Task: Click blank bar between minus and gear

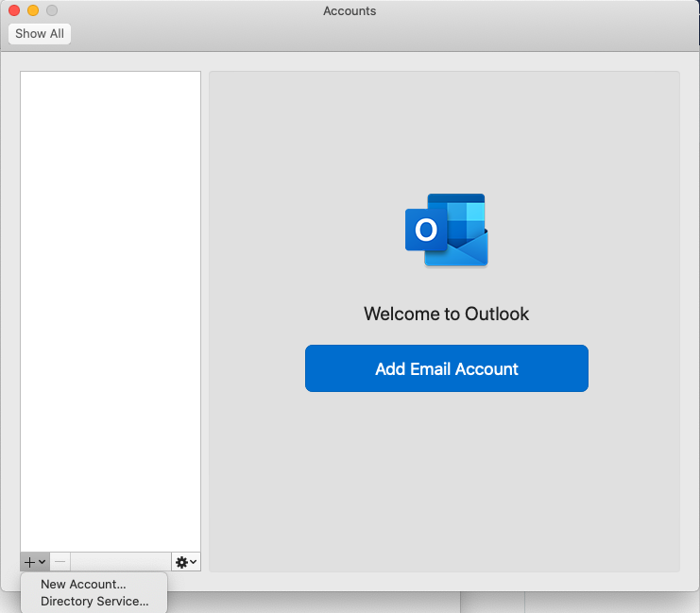Action: (x=121, y=562)
